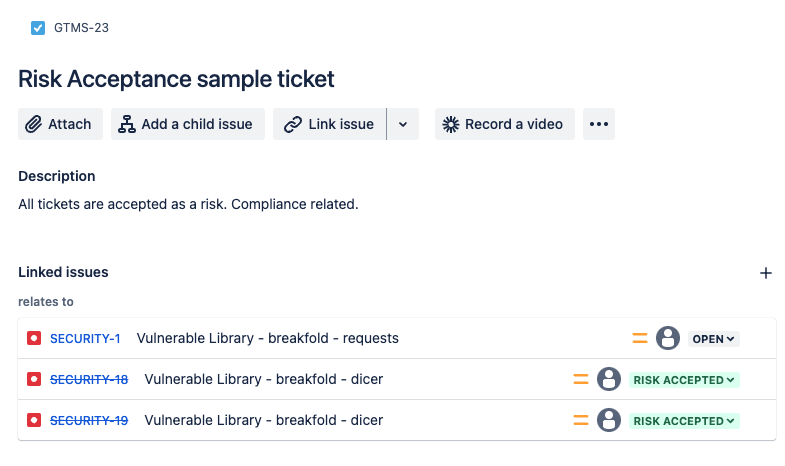Viewport: 785px width, 466px height.
Task: Click the priority icon on SECURITY-19 row
Action: pyautogui.click(x=581, y=420)
